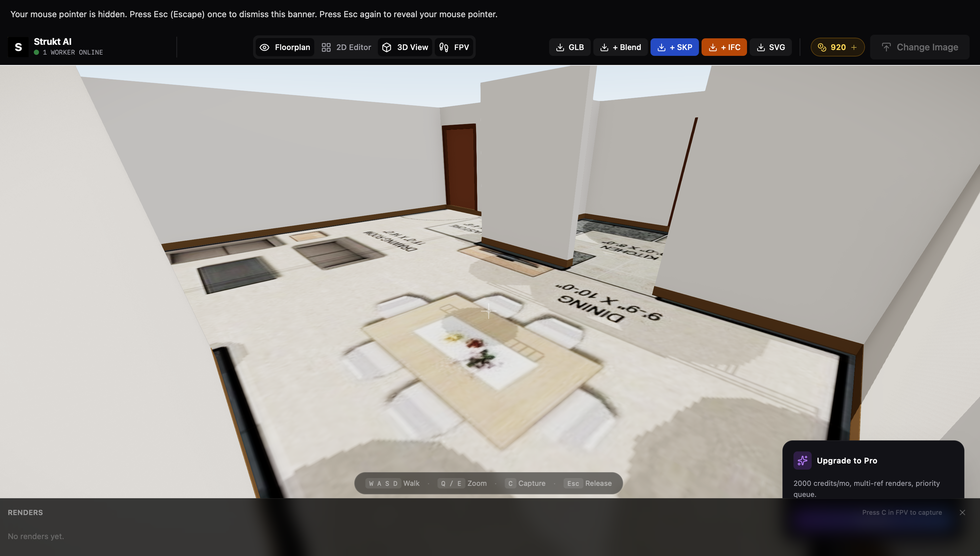The width and height of the screenshot is (980, 556).
Task: Download the model as GLB
Action: point(570,47)
